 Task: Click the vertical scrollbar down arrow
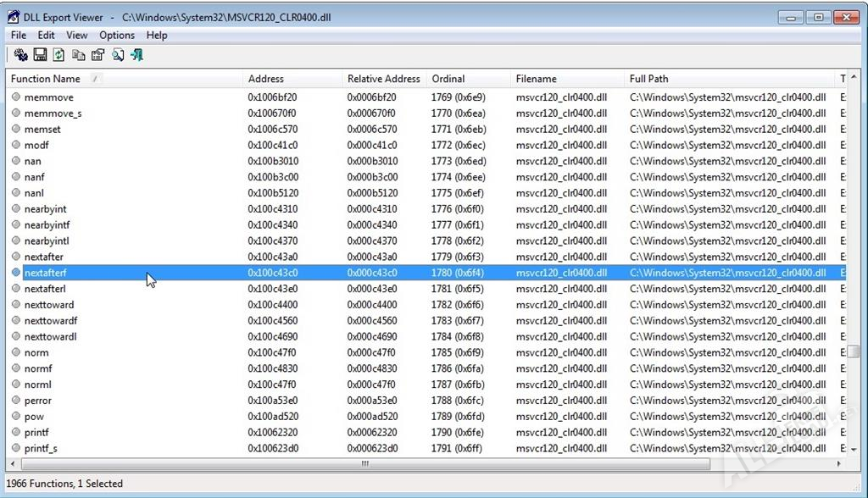point(854,449)
